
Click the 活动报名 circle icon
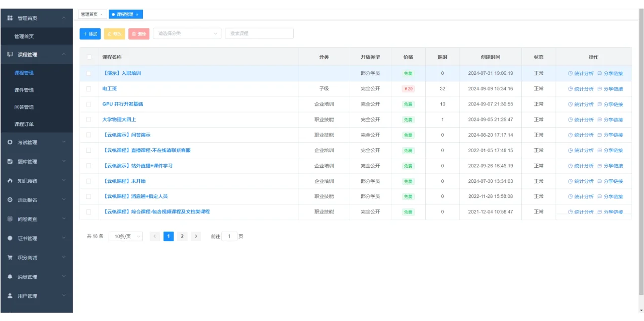click(x=10, y=199)
